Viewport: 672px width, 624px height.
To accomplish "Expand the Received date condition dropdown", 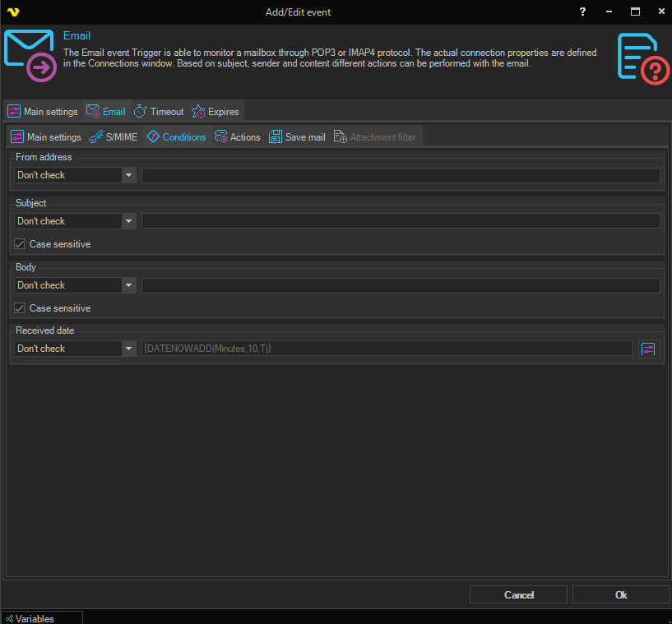I will click(x=128, y=349).
